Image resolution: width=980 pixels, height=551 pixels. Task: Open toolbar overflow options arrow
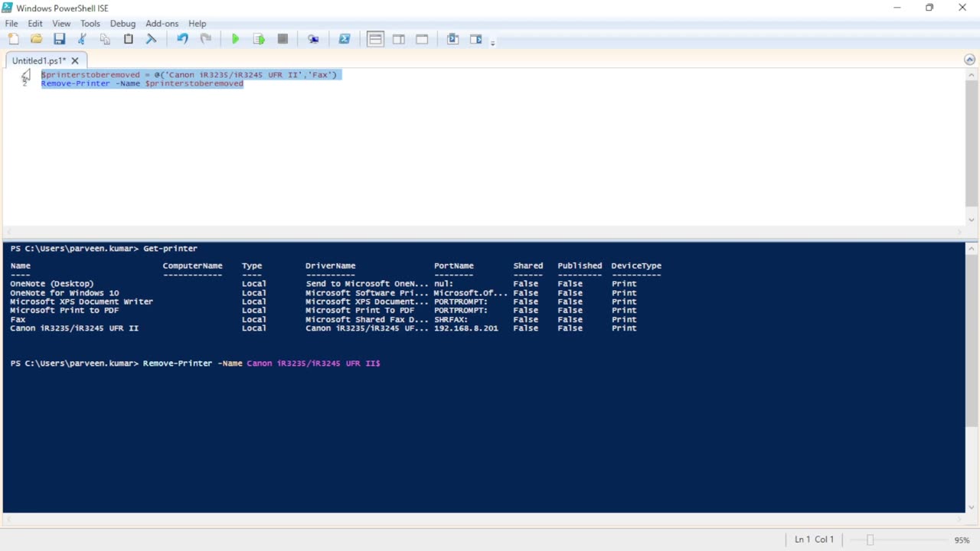click(x=492, y=42)
